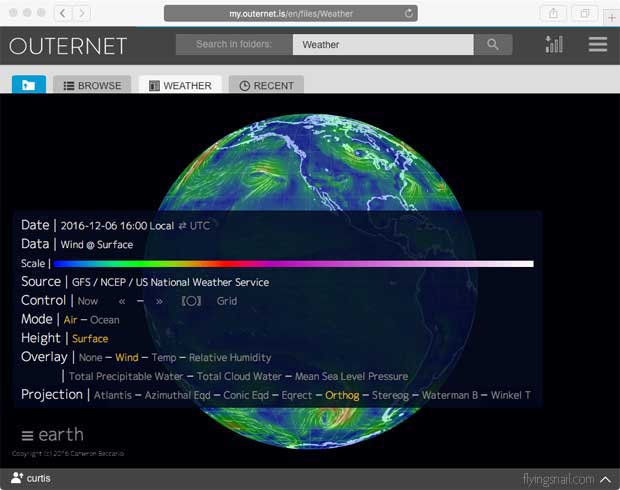The image size is (620, 490).
Task: Select Ocean mode
Action: point(105,320)
